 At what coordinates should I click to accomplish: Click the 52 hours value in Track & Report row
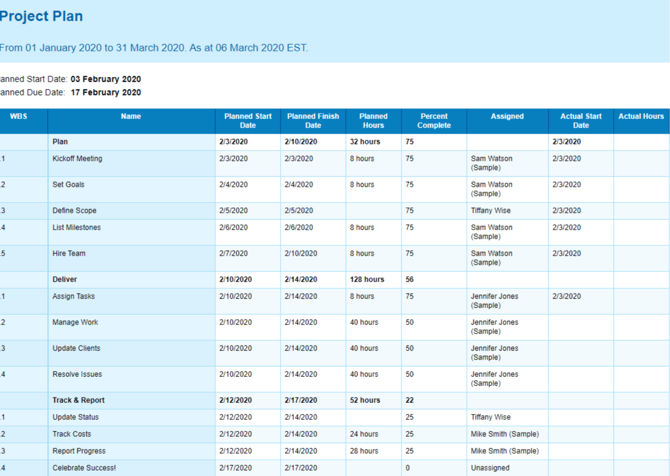(x=365, y=400)
